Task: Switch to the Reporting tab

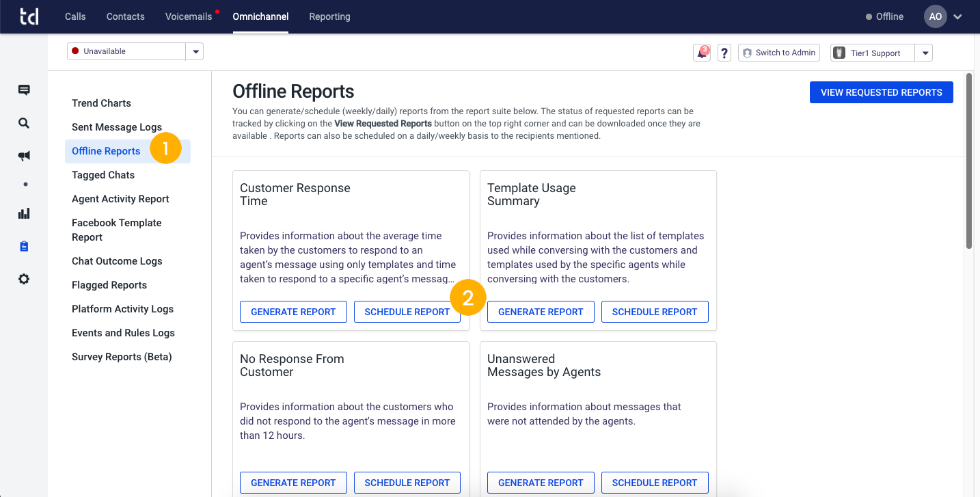Action: [329, 16]
